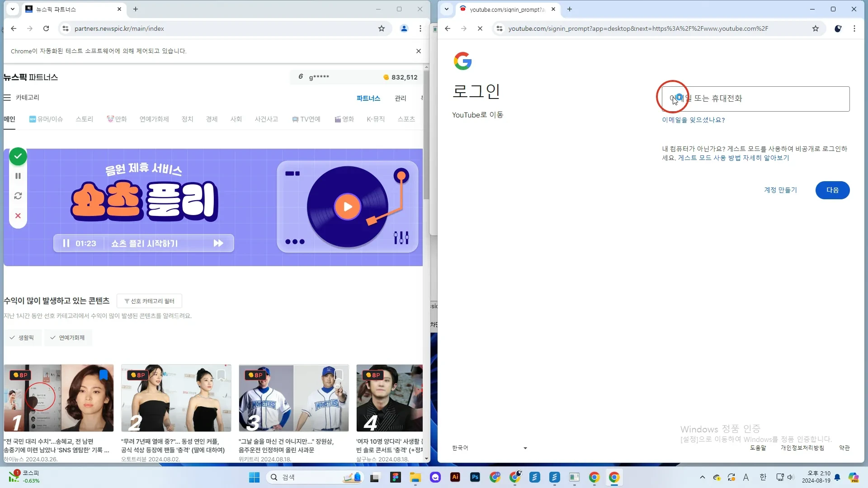Open a new tab in the Newspic window
The width and height of the screenshot is (868, 488).
coord(136,9)
